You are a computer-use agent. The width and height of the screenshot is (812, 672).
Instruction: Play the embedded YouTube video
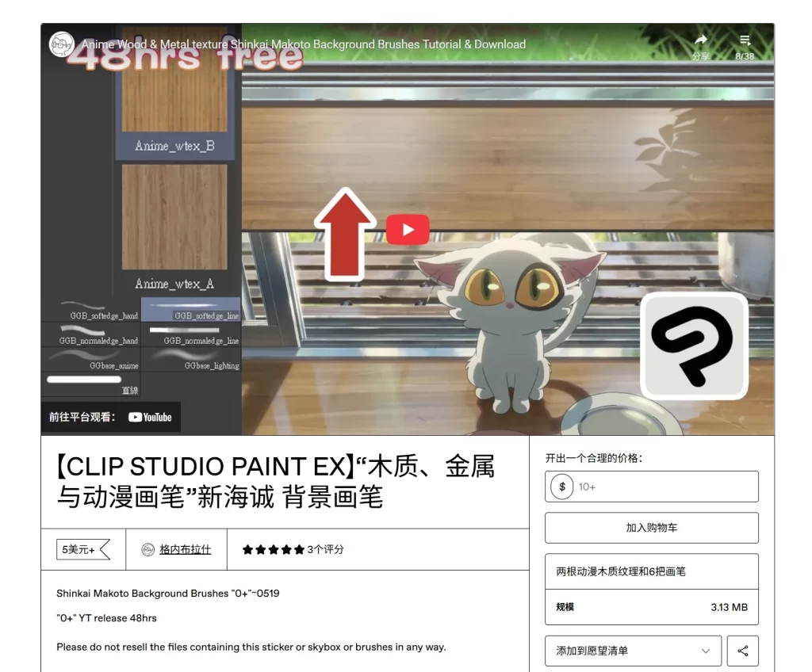[408, 229]
